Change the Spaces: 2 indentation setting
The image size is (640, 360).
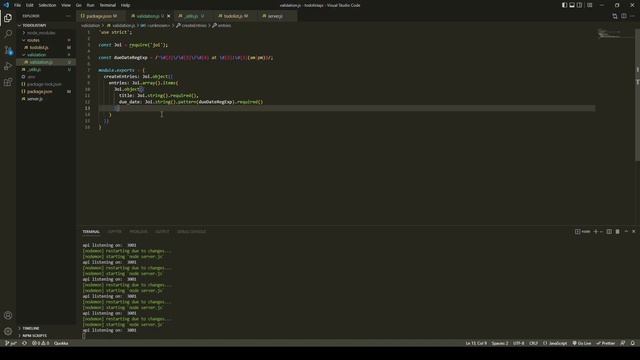tap(500, 343)
